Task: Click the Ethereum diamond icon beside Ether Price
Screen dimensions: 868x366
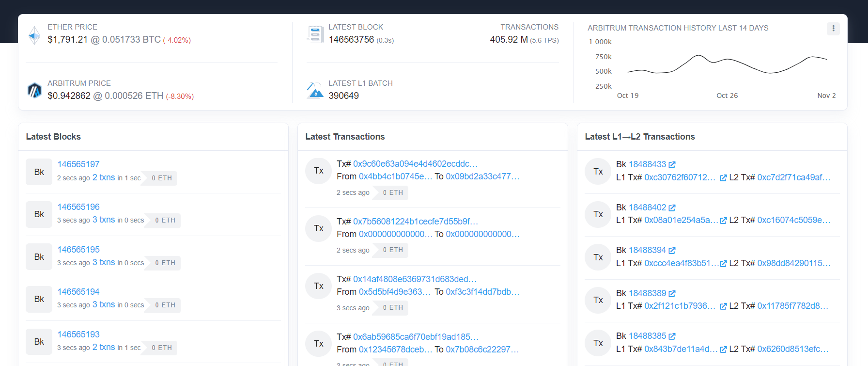Action: pyautogui.click(x=34, y=35)
